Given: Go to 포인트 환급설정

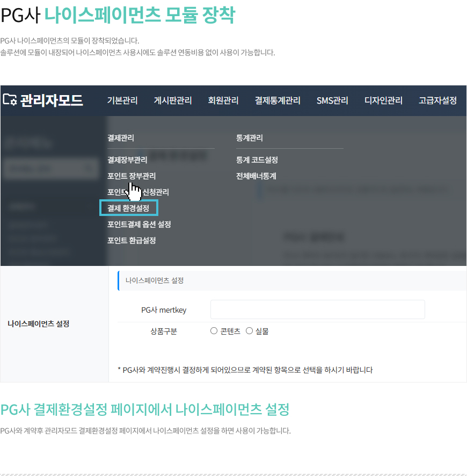Looking at the screenshot, I should point(132,240).
